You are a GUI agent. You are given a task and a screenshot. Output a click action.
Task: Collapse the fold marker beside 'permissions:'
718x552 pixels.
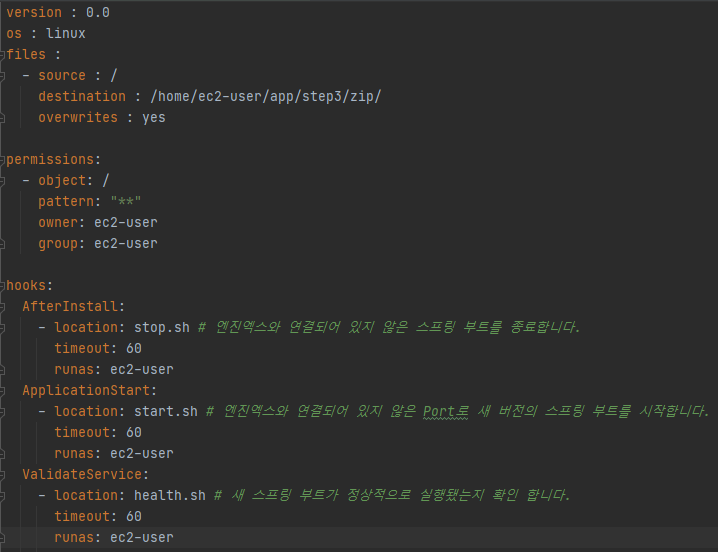point(2,160)
